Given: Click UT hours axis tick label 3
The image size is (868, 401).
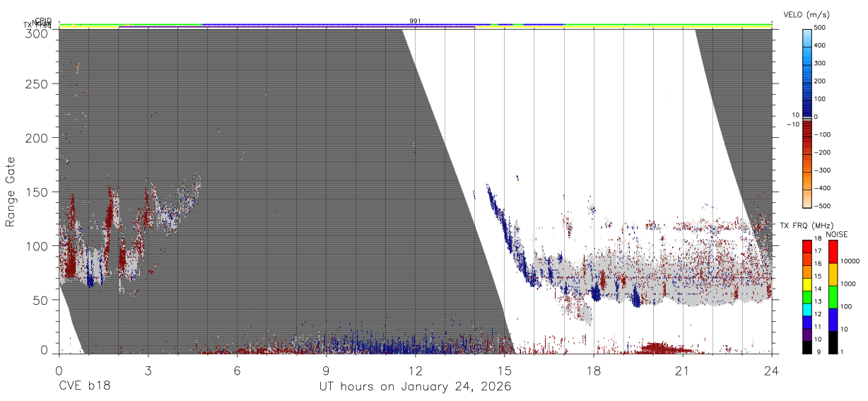Looking at the screenshot, I should click(148, 370).
